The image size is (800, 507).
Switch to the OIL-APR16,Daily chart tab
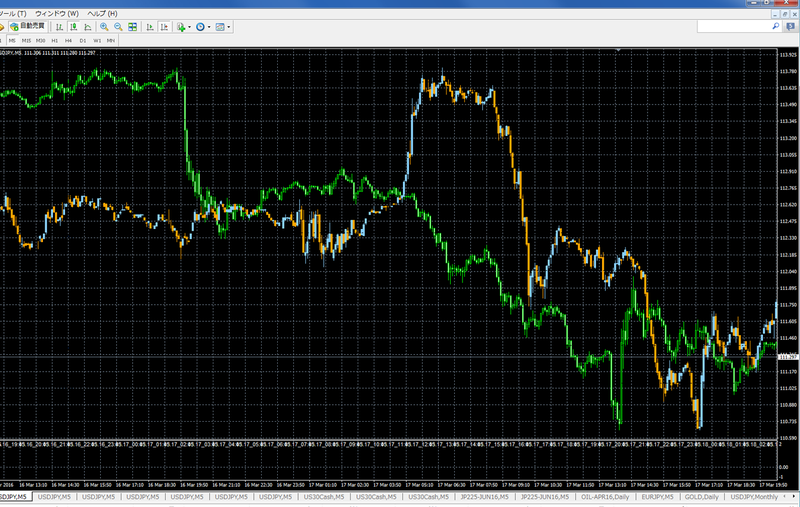pos(604,496)
